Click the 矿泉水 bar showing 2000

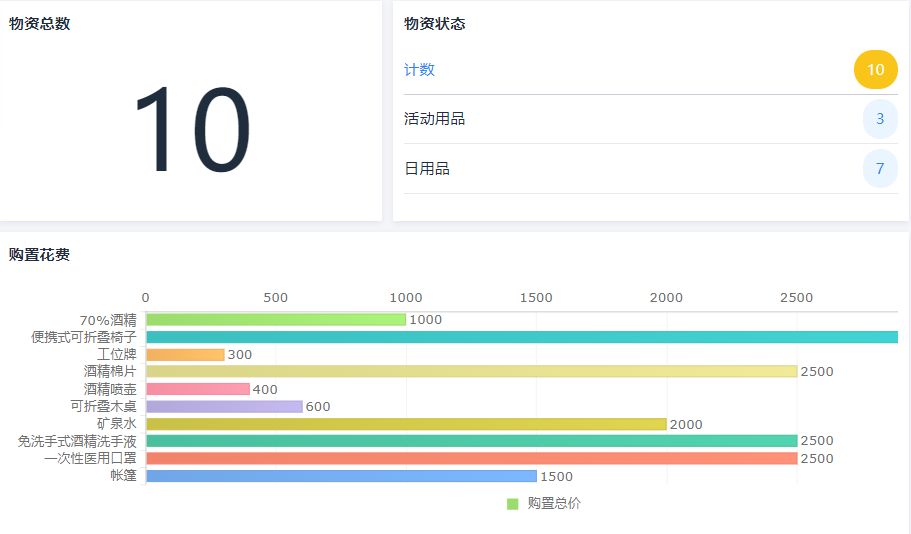pos(405,424)
